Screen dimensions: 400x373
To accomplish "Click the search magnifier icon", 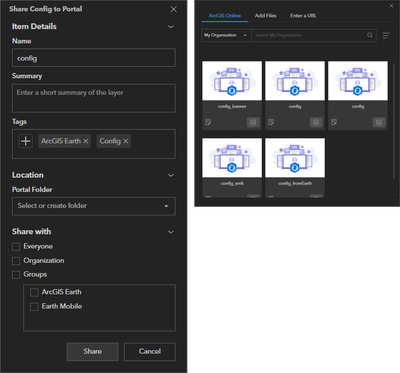I will 370,35.
